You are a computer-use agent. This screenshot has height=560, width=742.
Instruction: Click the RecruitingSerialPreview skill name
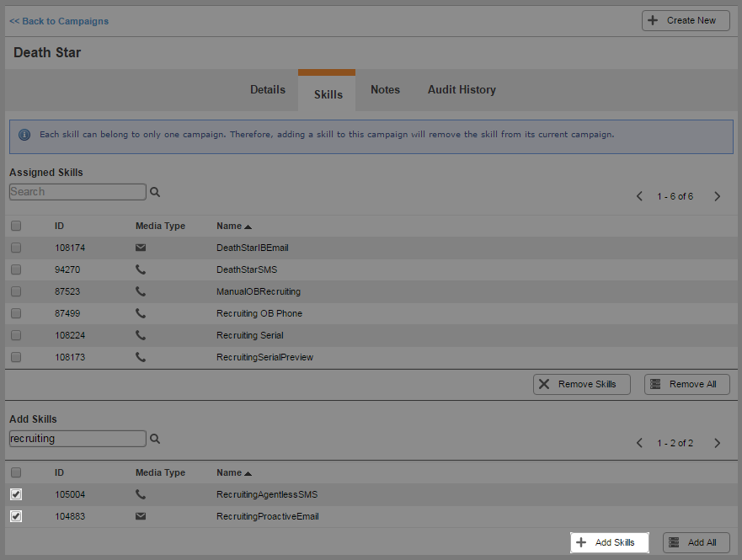[x=265, y=357]
